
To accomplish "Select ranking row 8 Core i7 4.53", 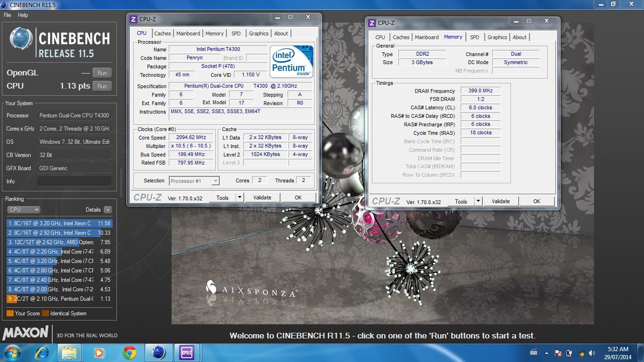I will 59,289.
